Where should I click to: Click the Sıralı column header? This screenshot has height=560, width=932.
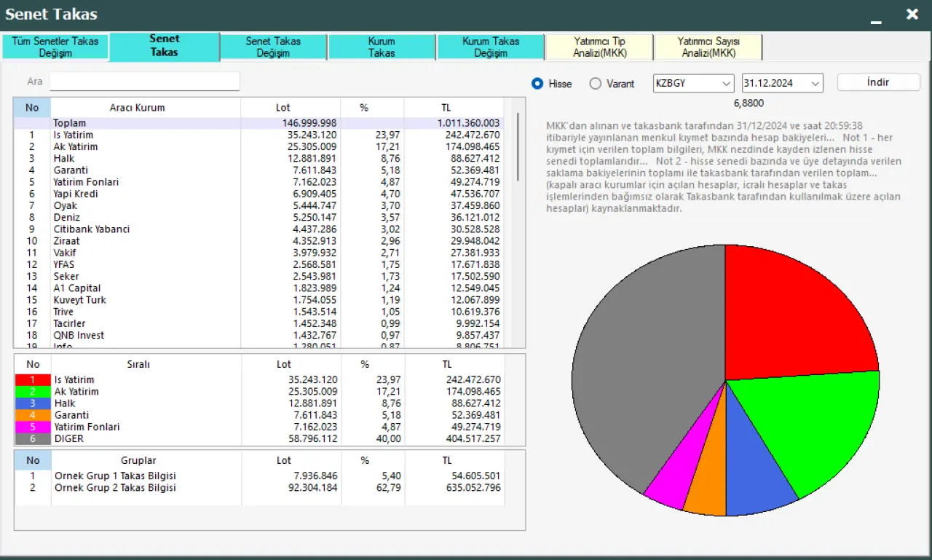pyautogui.click(x=138, y=364)
